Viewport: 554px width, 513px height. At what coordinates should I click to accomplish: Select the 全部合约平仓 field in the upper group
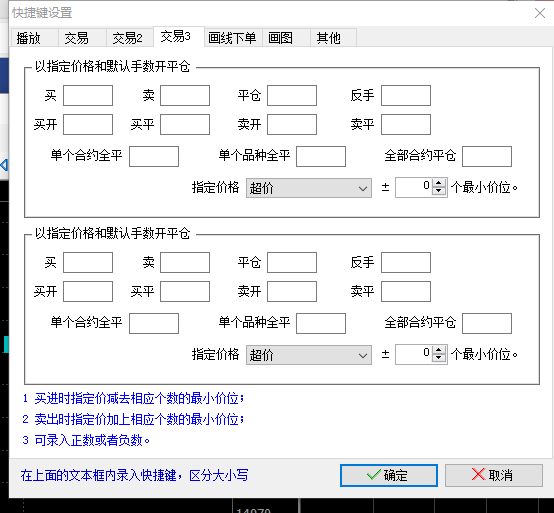[487, 157]
